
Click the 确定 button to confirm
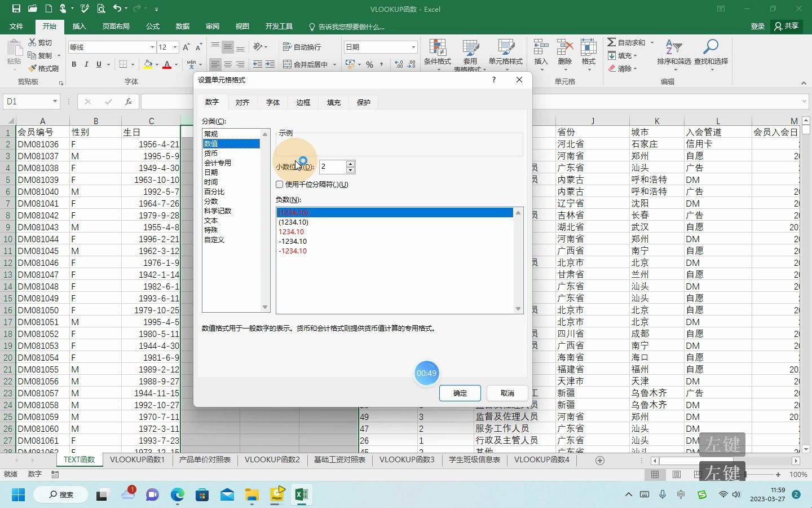(x=460, y=393)
